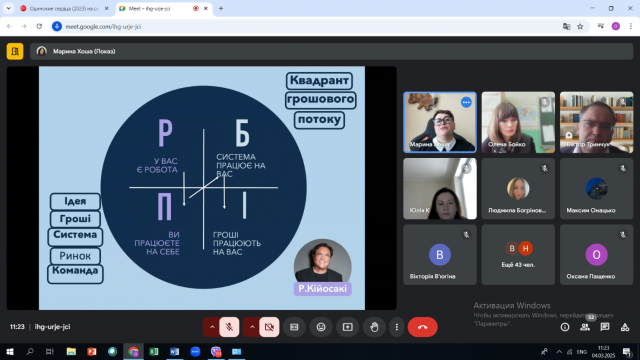Open the media control icon in Chrome toolbar

click(601, 26)
